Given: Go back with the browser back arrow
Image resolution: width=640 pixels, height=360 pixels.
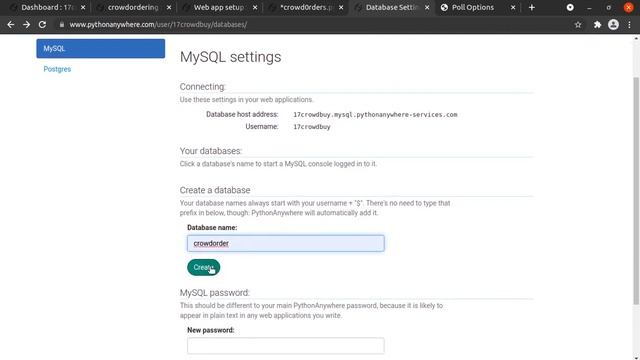Looking at the screenshot, I should pyautogui.click(x=11, y=24).
